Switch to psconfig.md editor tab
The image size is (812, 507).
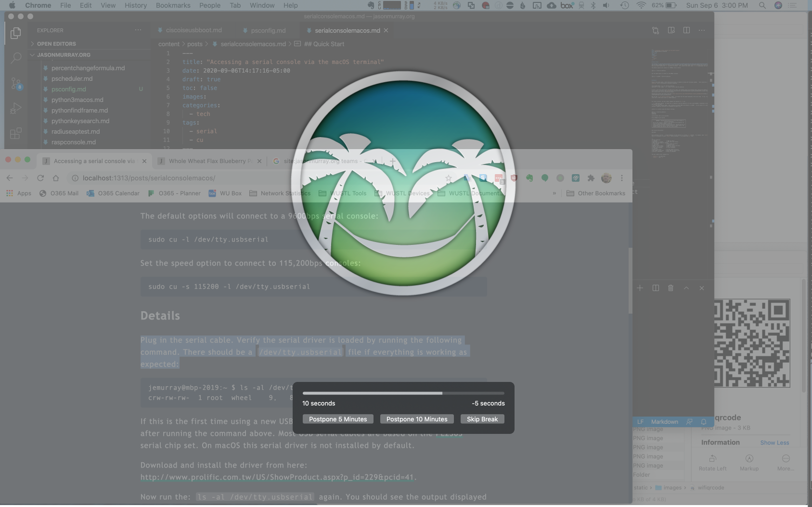(x=268, y=30)
